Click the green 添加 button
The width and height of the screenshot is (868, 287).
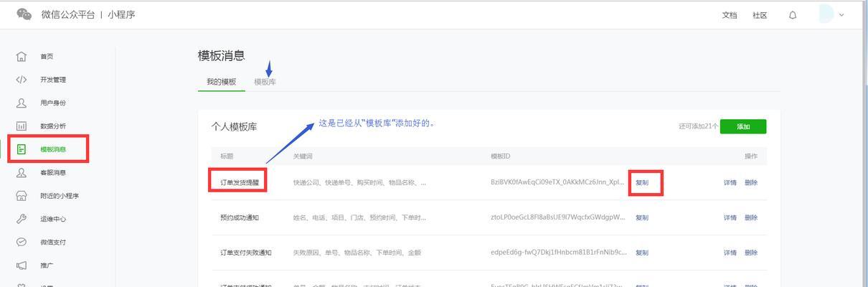point(743,126)
